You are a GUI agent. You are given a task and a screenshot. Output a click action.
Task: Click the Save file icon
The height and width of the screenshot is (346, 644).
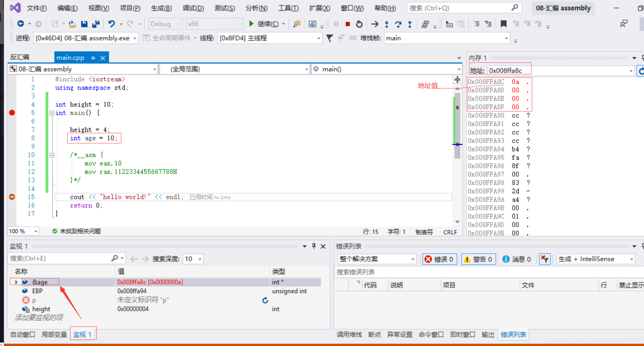point(84,24)
